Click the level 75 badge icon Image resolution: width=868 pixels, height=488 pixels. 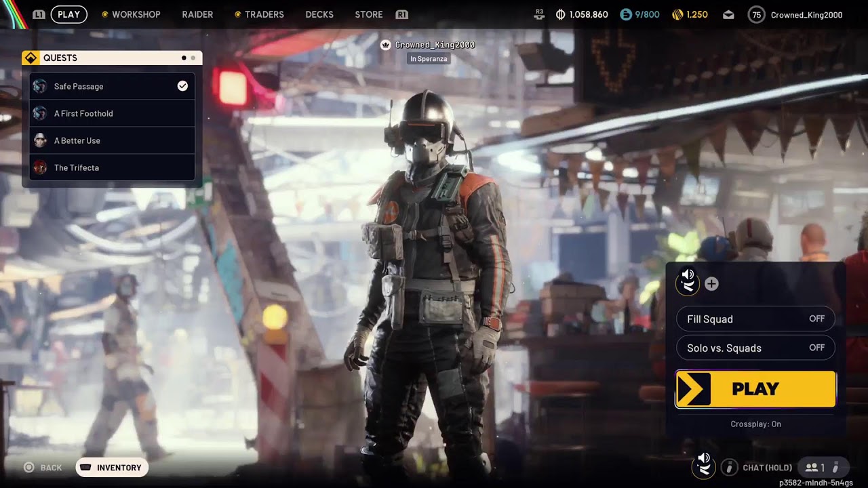(756, 14)
